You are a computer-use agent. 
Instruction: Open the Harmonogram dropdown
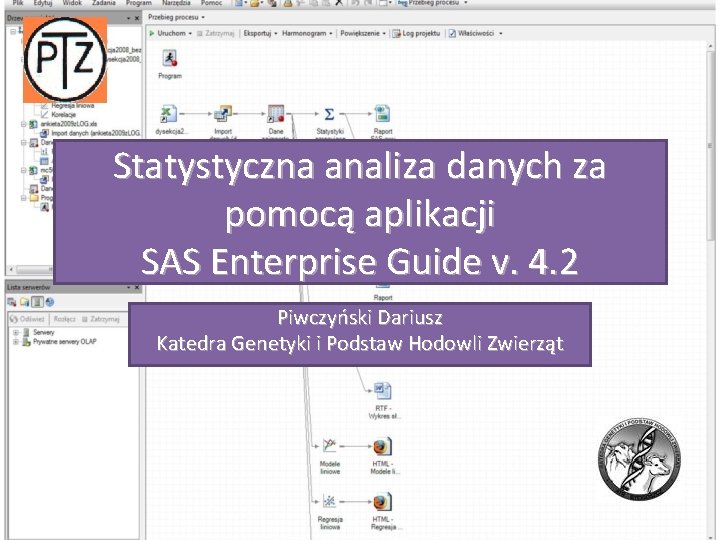307,34
